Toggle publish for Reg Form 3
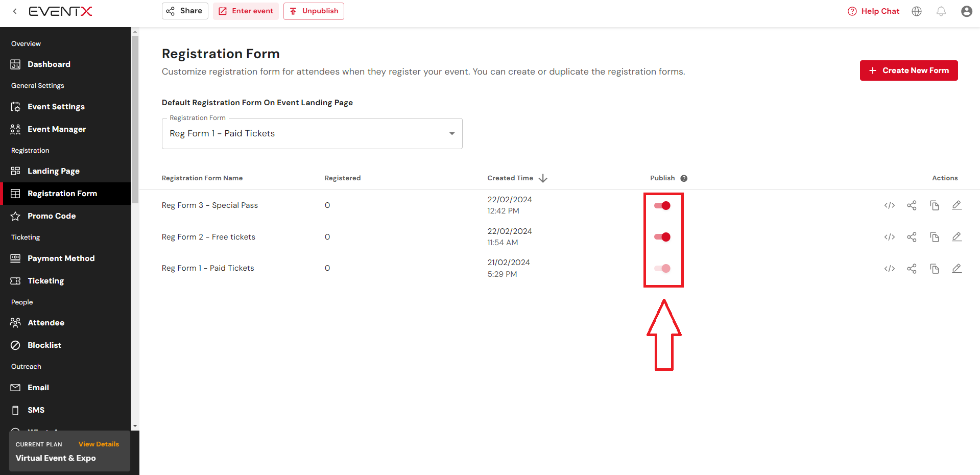 pos(662,205)
